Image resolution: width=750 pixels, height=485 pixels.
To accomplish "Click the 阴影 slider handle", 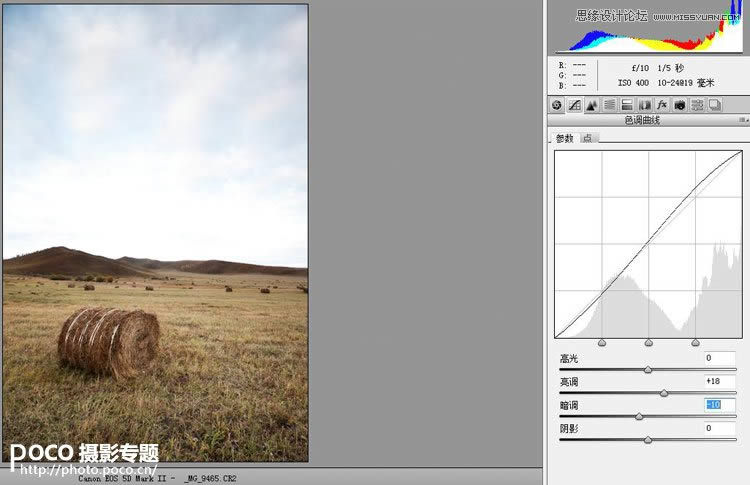I will pyautogui.click(x=648, y=439).
